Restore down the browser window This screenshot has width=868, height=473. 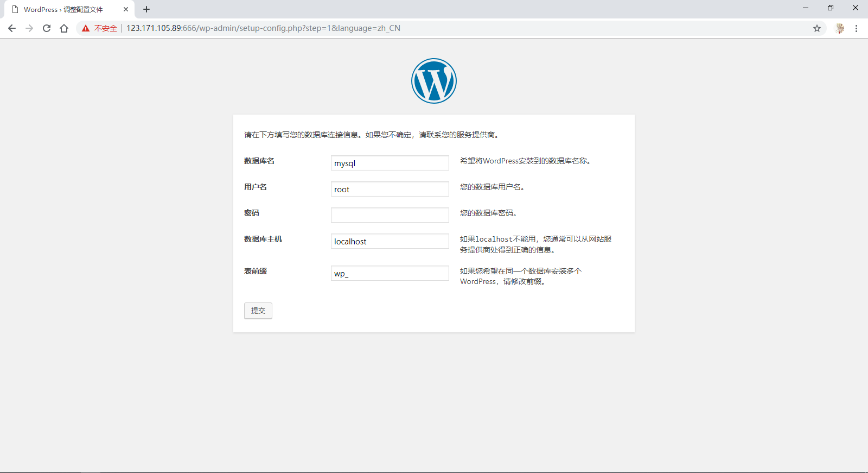click(830, 8)
